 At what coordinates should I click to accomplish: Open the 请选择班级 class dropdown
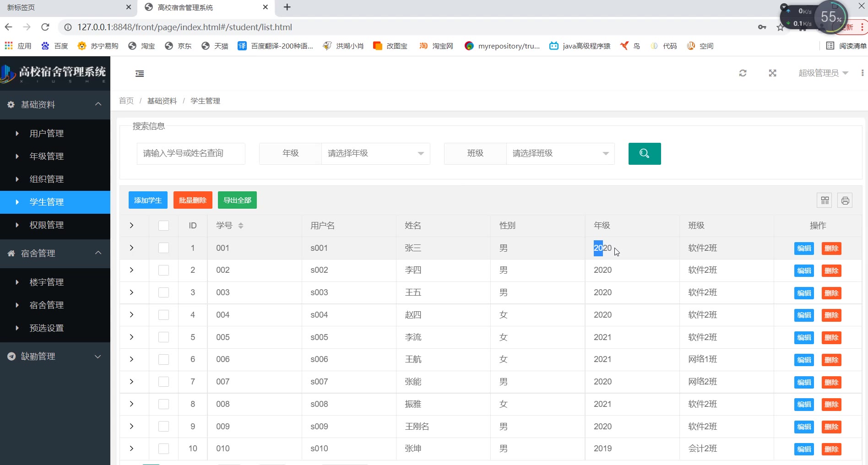[x=560, y=154]
